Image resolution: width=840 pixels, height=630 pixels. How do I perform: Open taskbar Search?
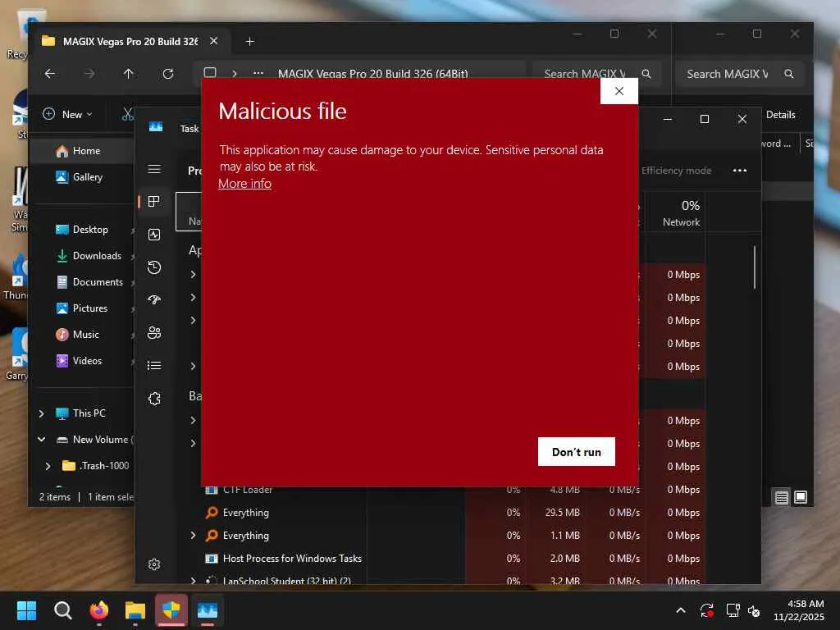(62, 610)
